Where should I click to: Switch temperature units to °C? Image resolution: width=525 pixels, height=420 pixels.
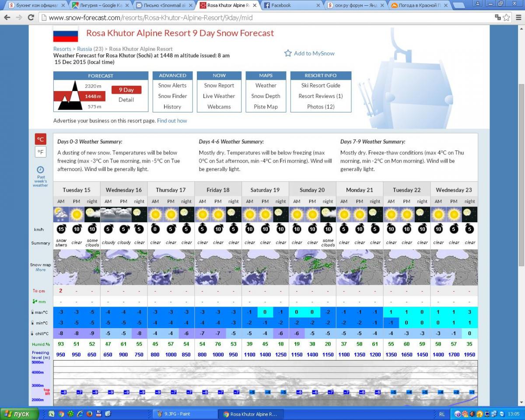pyautogui.click(x=40, y=139)
